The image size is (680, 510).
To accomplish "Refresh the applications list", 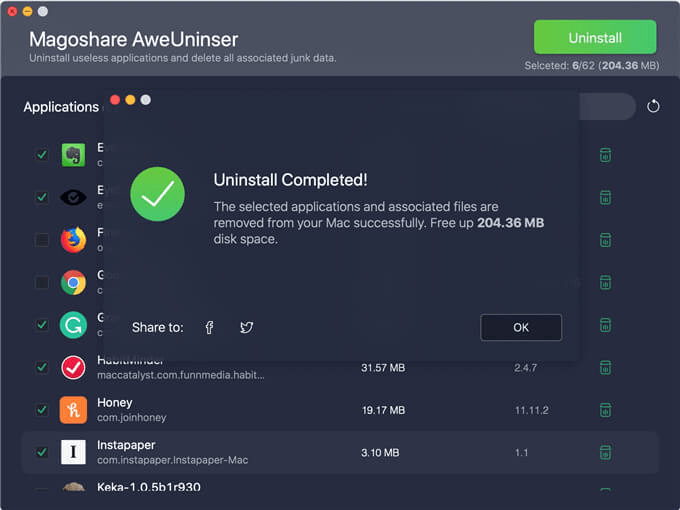I will pyautogui.click(x=653, y=106).
